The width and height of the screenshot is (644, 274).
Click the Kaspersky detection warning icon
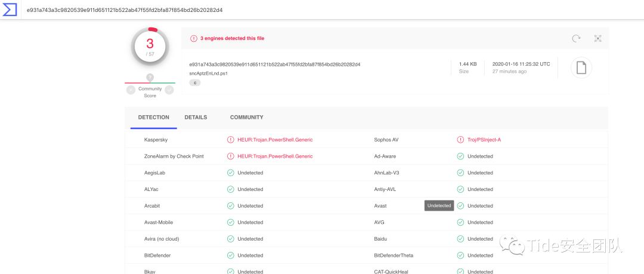pyautogui.click(x=231, y=140)
